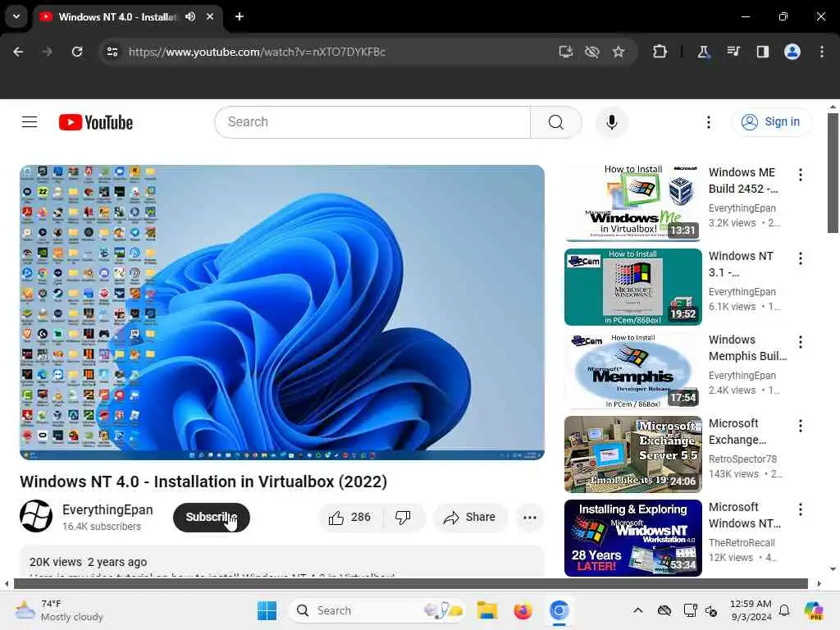Open Windows Memphis video thumbnail

tap(632, 370)
